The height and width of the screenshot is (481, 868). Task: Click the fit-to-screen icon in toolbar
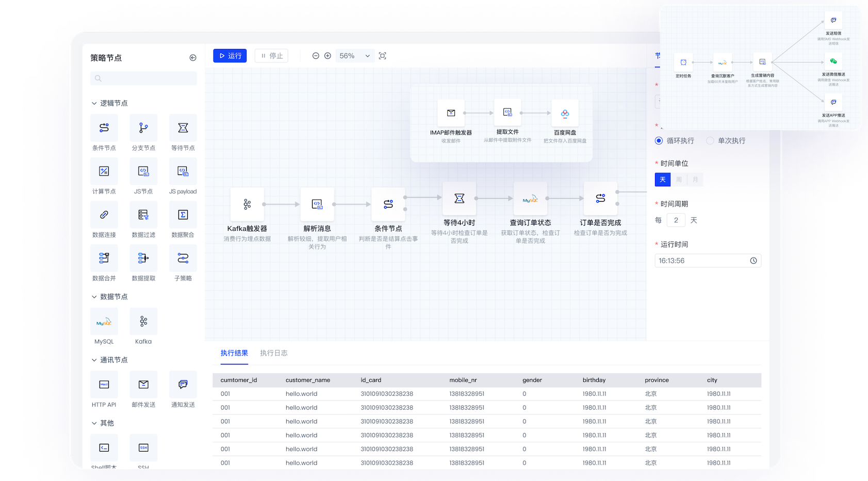point(383,56)
